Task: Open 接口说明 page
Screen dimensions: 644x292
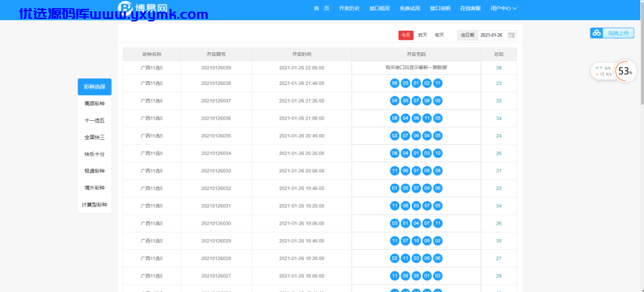Action: point(440,8)
